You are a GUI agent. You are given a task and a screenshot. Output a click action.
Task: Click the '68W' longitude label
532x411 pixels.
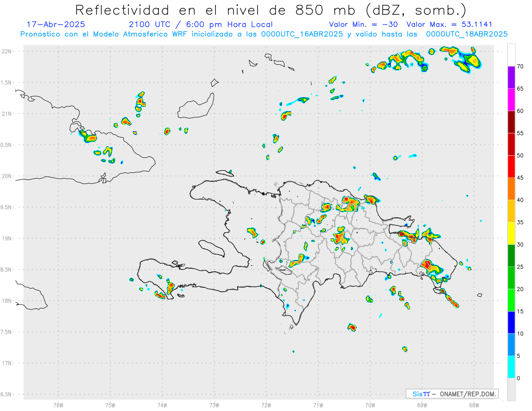474,405
